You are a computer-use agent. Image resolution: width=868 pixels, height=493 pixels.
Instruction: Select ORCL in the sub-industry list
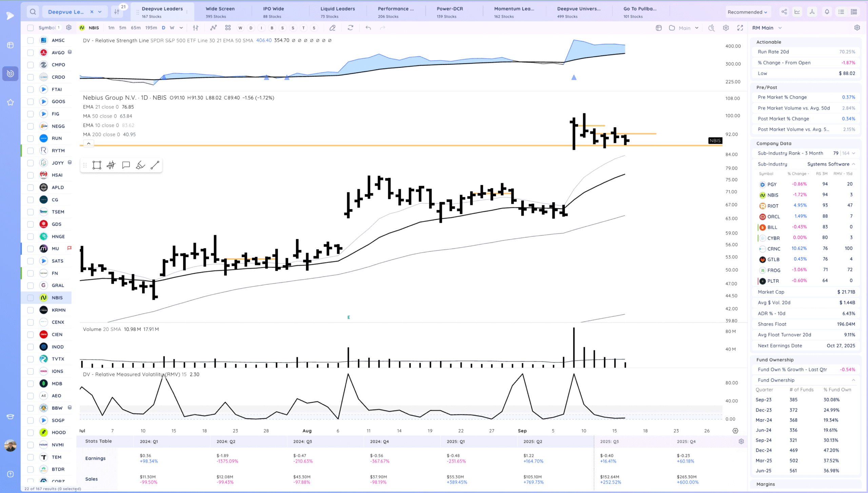773,216
